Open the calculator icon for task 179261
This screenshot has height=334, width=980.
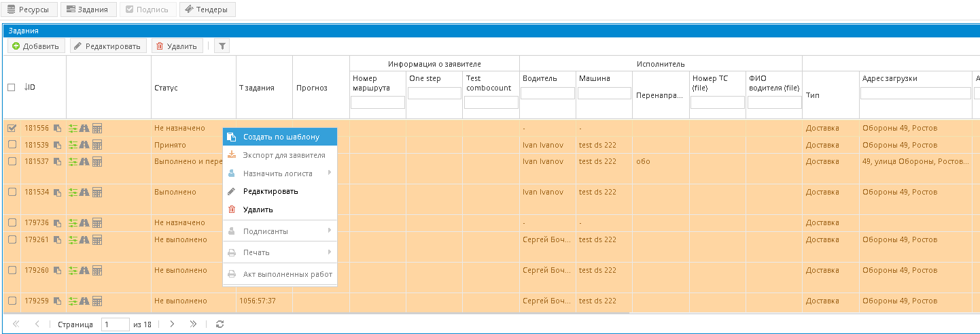[x=97, y=240]
